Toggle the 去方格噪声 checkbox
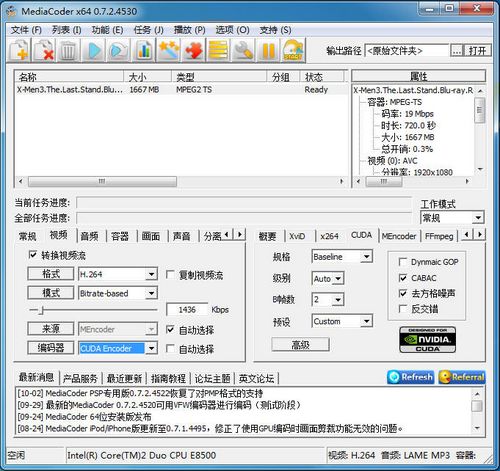Image resolution: width=500 pixels, height=471 pixels. click(x=403, y=293)
